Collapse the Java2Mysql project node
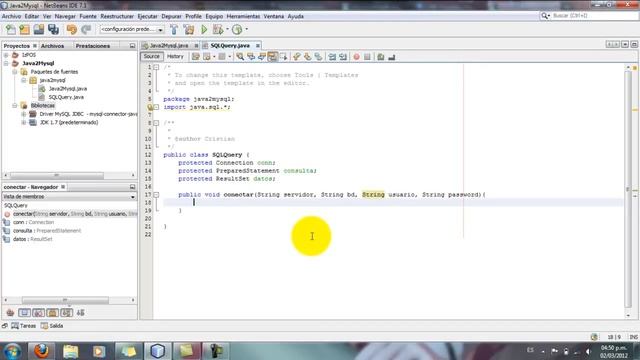 pyautogui.click(x=6, y=63)
